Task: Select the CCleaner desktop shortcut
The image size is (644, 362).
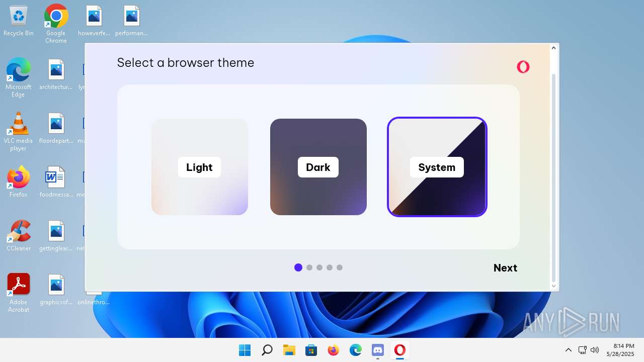Action: coord(19,236)
